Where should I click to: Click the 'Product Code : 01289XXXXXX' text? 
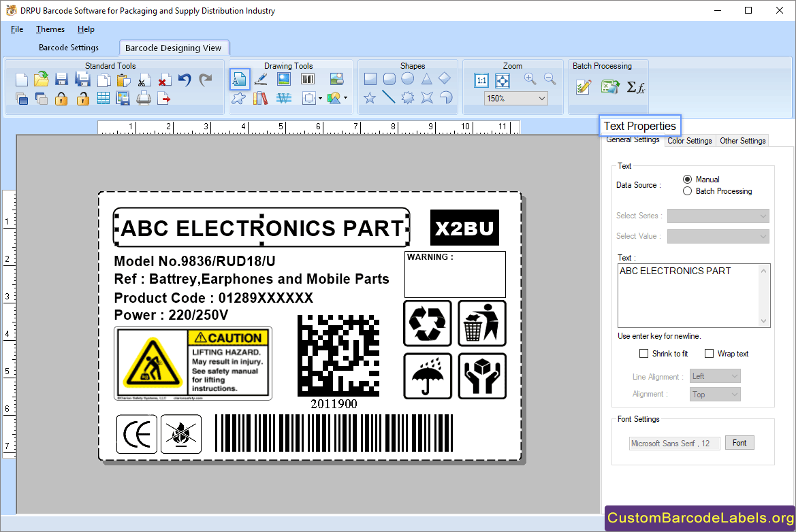pyautogui.click(x=214, y=298)
